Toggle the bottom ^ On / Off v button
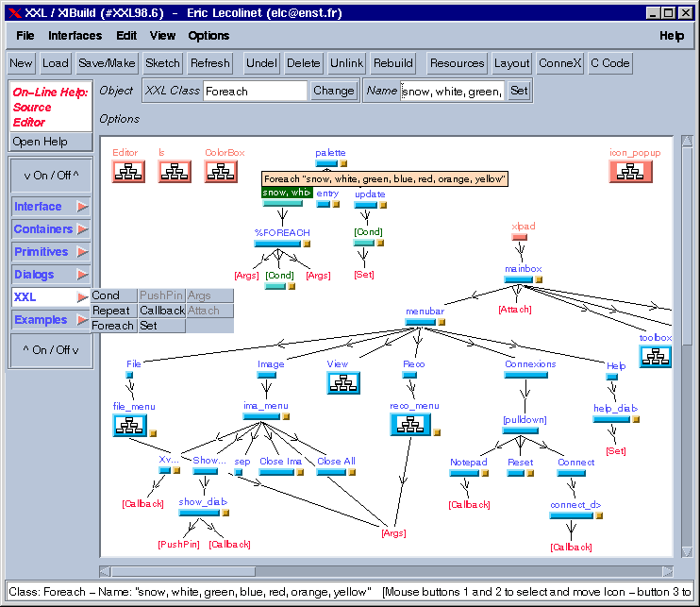 coord(51,349)
